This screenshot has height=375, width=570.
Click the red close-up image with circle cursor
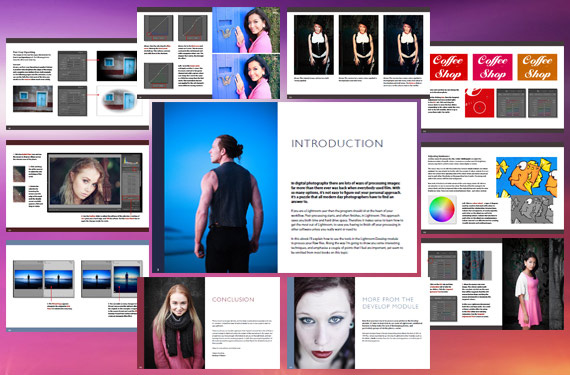[479, 103]
